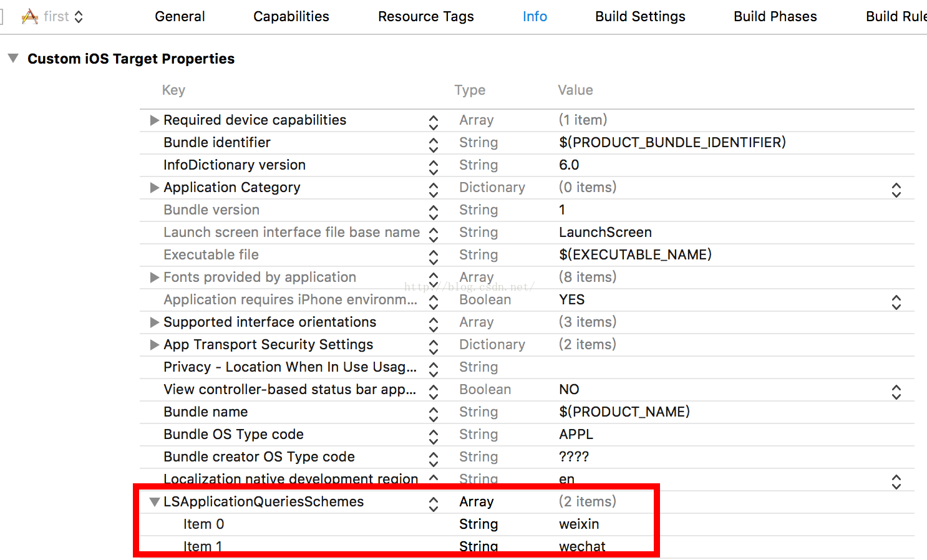This screenshot has width=927, height=560.
Task: Click the Type column header
Action: [x=470, y=90]
